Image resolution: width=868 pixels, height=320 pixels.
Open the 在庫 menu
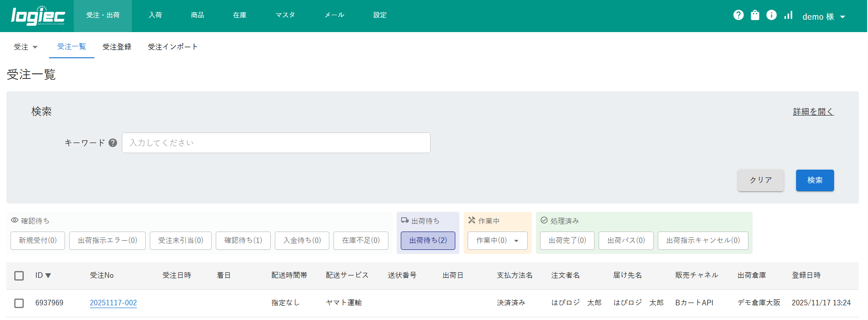click(240, 15)
